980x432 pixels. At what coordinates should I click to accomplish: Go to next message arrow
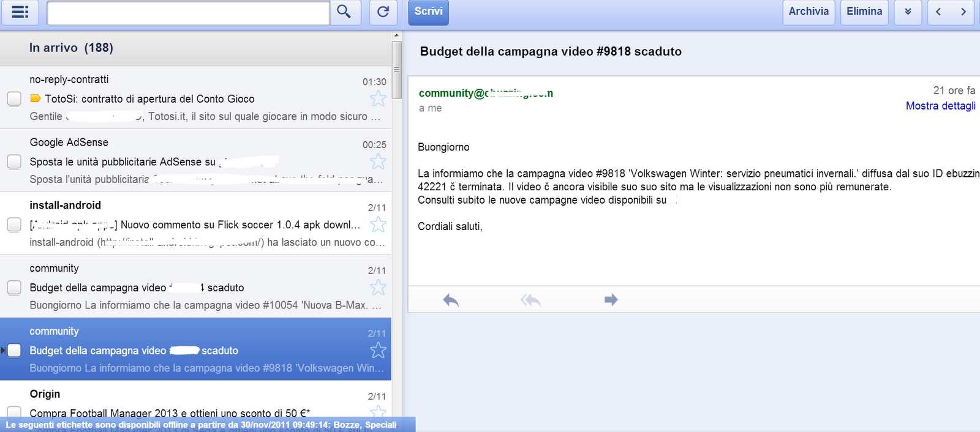click(x=963, y=12)
